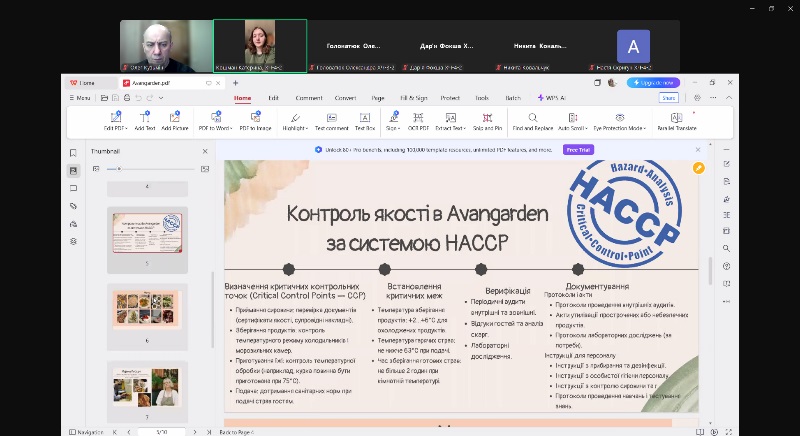Switch to the Comment tab

[x=308, y=98]
